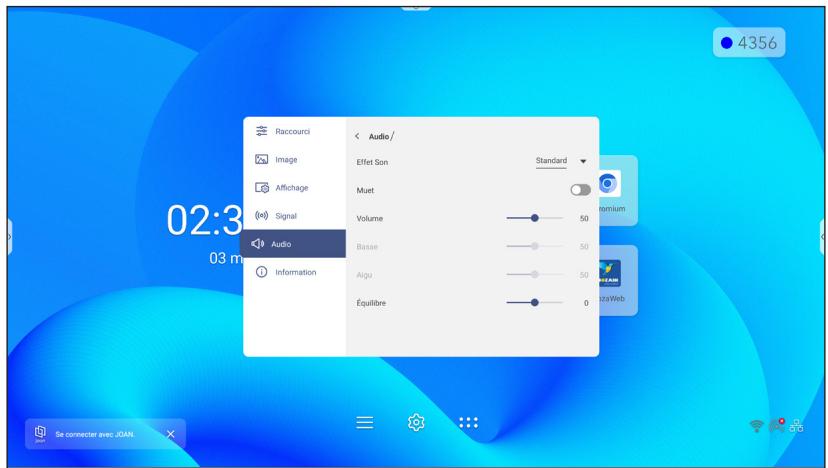Open settings via the gear icon
This screenshot has width=828, height=468.
click(x=416, y=423)
